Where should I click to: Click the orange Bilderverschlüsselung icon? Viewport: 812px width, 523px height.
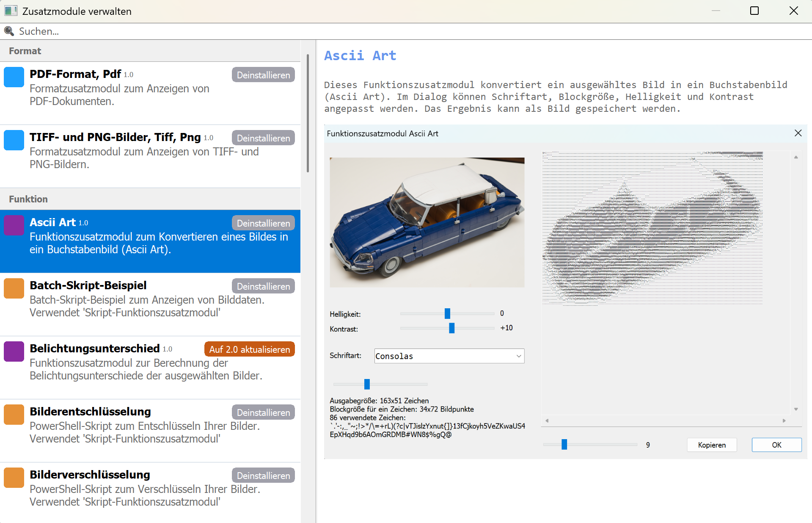[14, 478]
